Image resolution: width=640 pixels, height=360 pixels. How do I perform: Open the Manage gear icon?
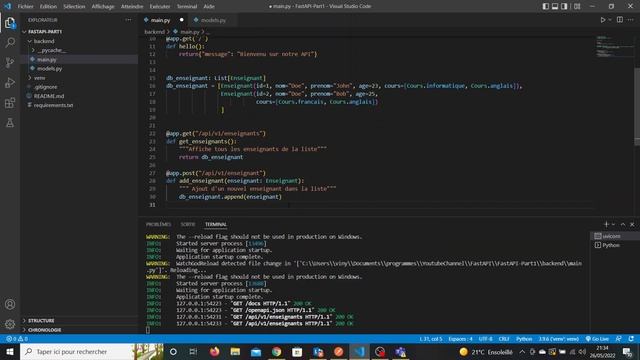(x=10, y=324)
